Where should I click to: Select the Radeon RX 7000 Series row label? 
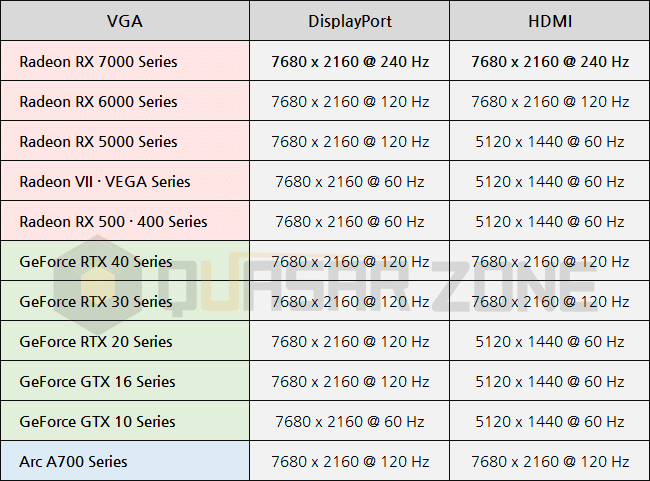[x=125, y=61]
